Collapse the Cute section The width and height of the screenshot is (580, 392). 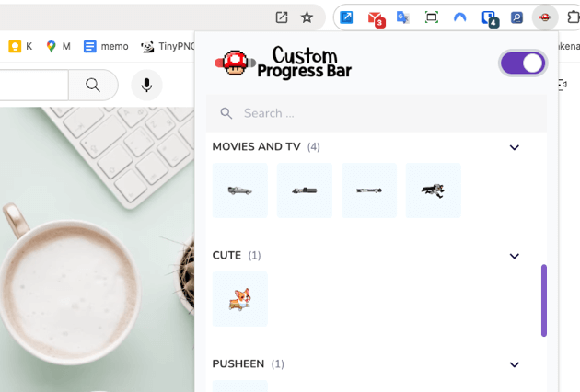[x=514, y=256]
